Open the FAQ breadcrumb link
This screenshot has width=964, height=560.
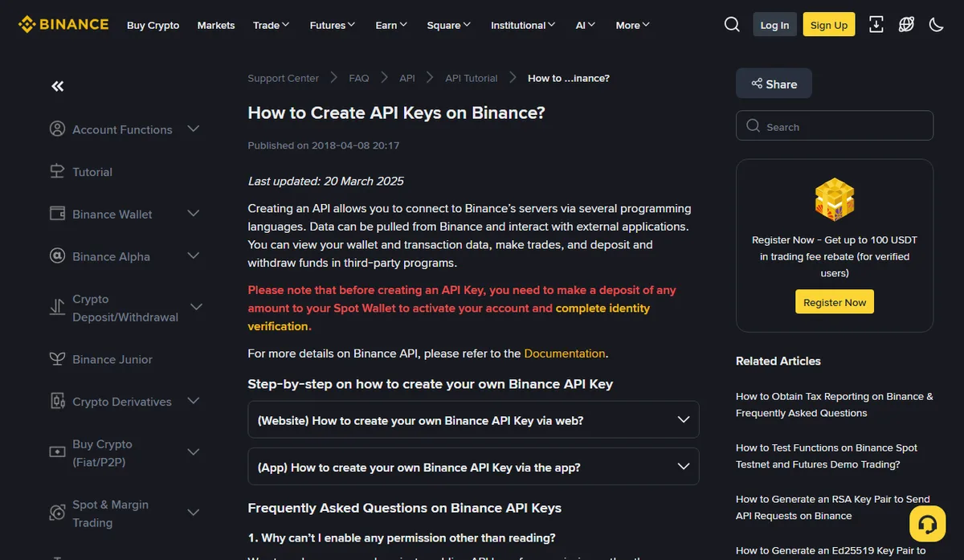[359, 78]
